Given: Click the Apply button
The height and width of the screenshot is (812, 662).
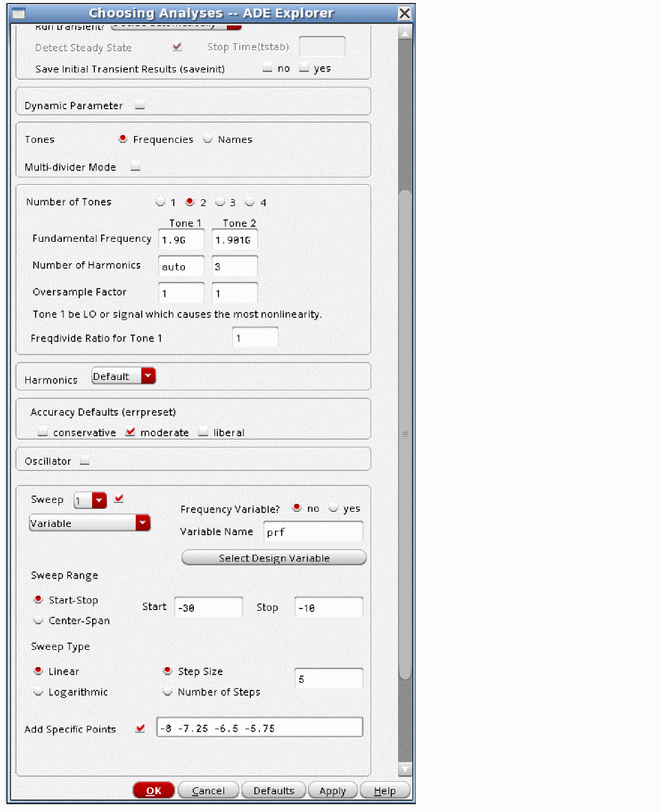Looking at the screenshot, I should 332,790.
